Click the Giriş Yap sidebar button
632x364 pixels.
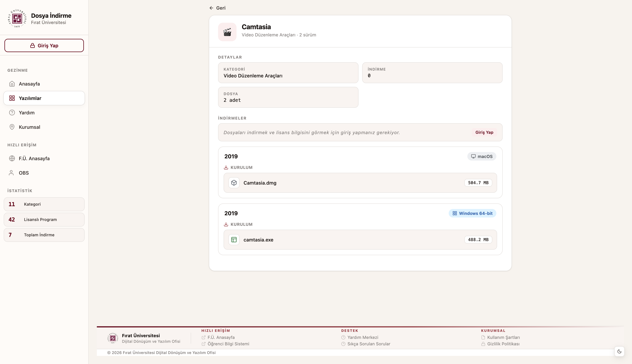44,45
